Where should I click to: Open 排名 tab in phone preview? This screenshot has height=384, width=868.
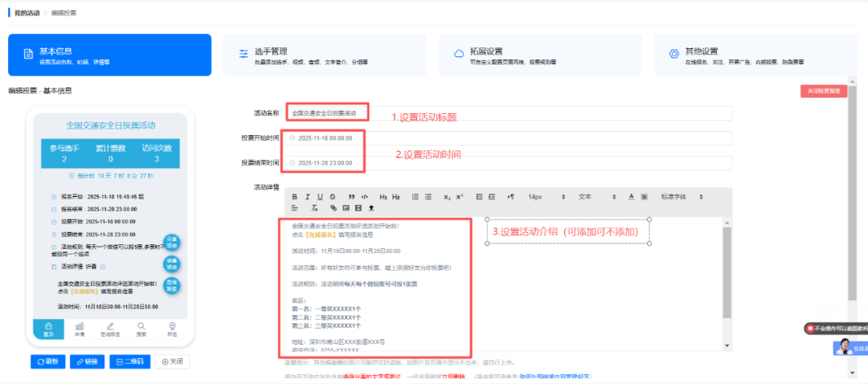172,329
